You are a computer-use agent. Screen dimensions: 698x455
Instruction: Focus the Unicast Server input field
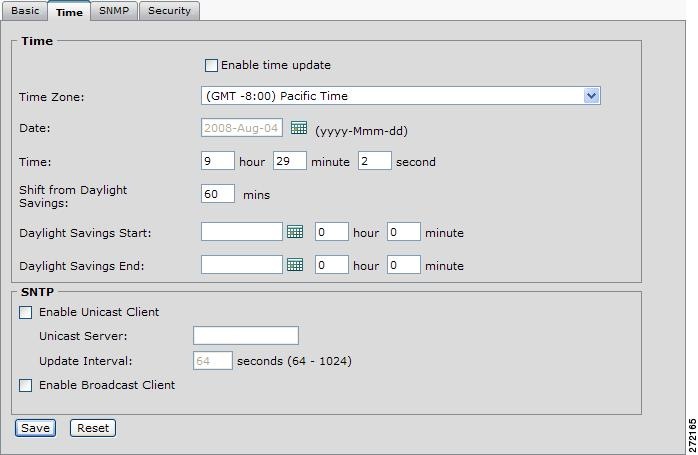246,335
